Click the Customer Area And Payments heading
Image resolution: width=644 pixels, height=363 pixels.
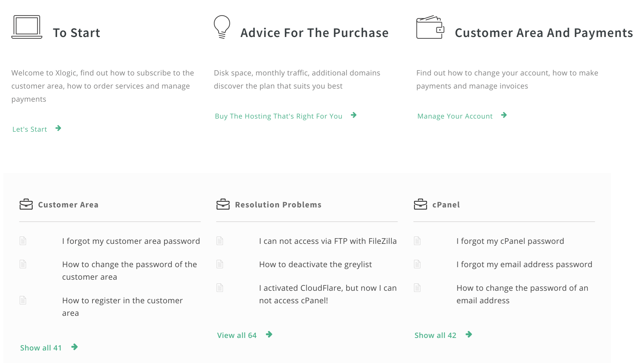click(544, 33)
